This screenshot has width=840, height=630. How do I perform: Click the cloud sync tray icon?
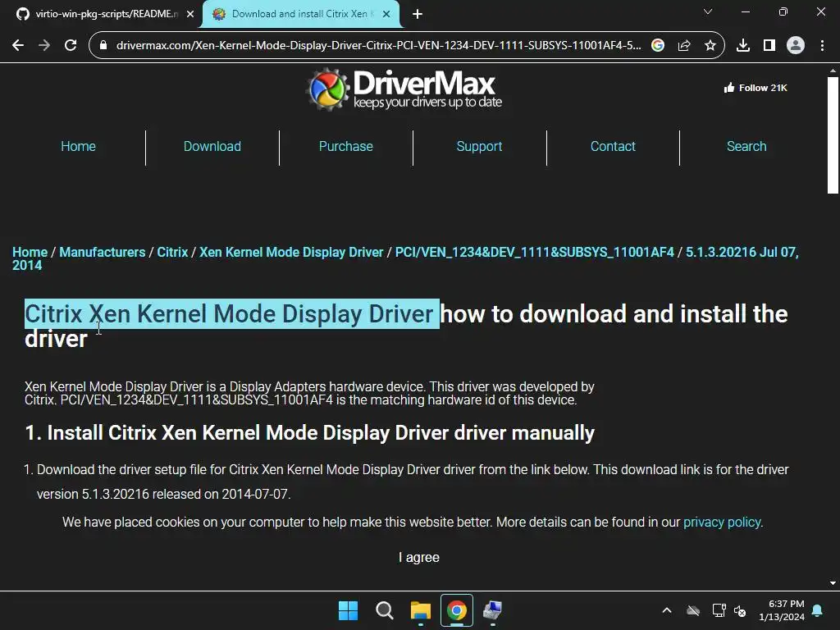[x=693, y=610]
